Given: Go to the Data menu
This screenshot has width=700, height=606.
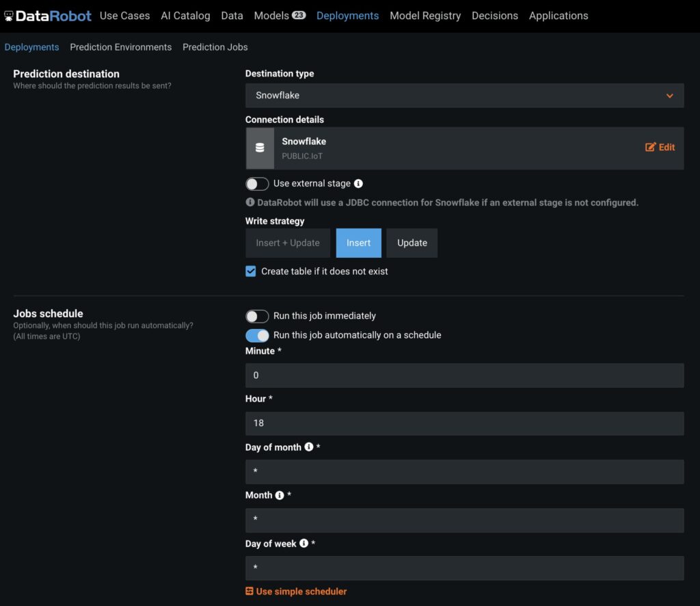Looking at the screenshot, I should 232,16.
